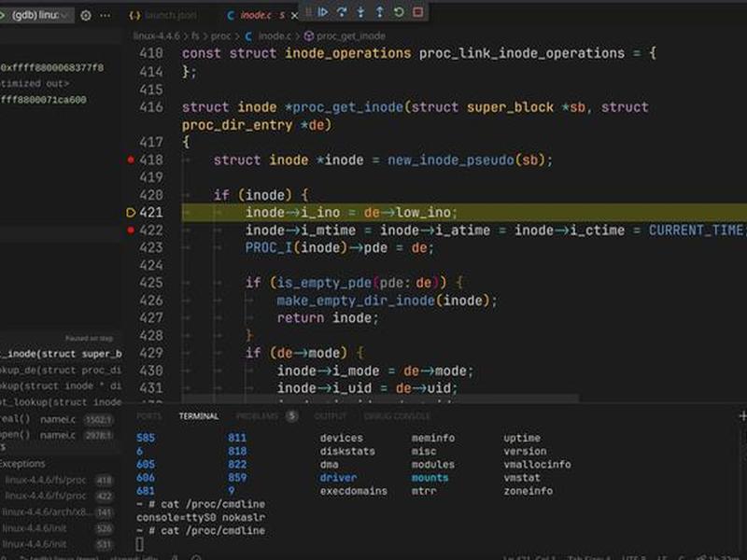Click the current execution arrow at line 421
Viewport: 747px width, 560px height.
point(131,213)
